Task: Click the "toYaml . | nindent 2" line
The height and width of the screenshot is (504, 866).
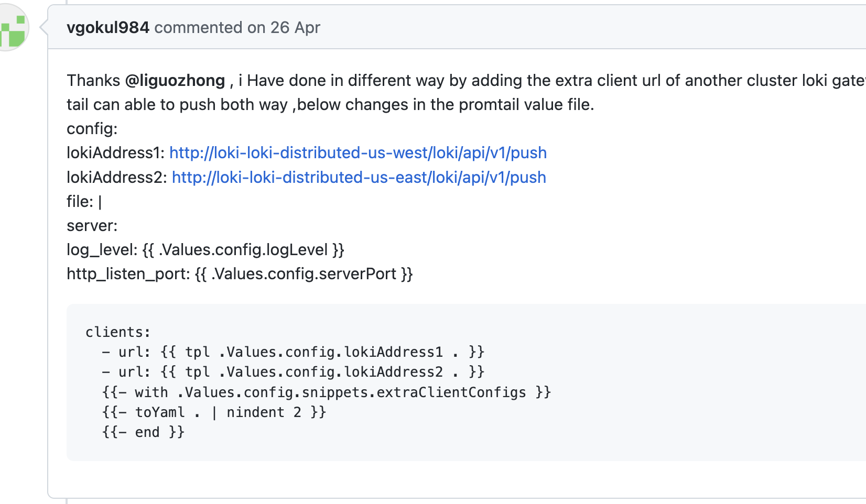Action: coord(214,412)
